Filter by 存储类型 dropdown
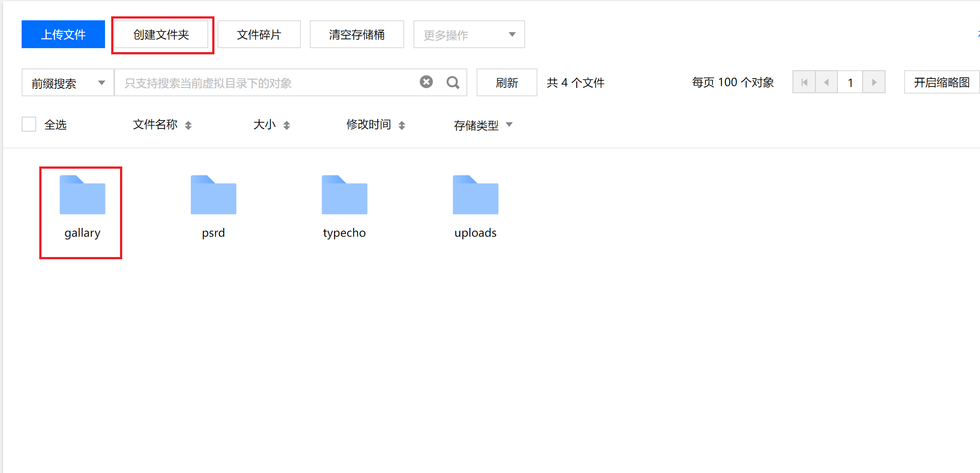The image size is (980, 473). pos(483,125)
